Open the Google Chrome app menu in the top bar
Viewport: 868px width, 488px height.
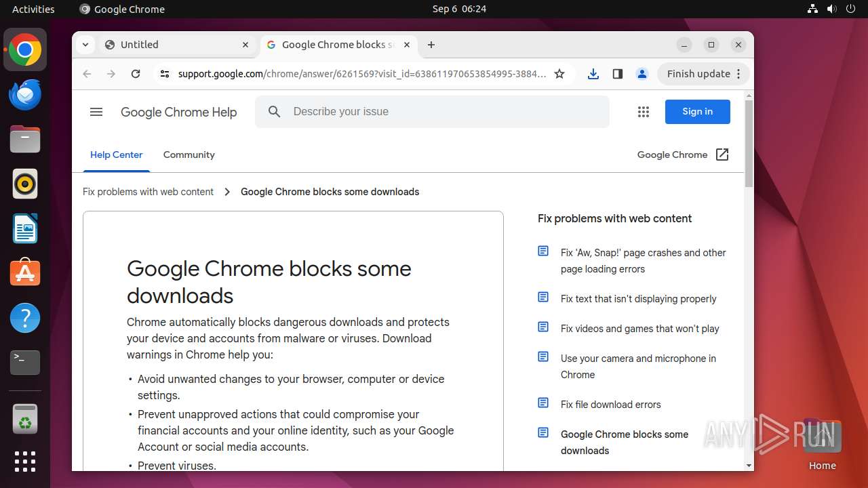pos(122,9)
